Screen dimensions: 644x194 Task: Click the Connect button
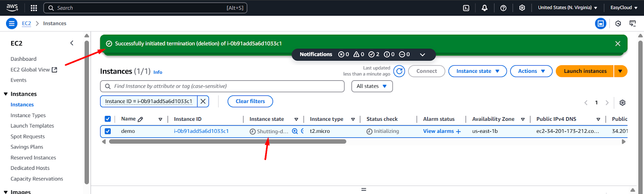[427, 71]
